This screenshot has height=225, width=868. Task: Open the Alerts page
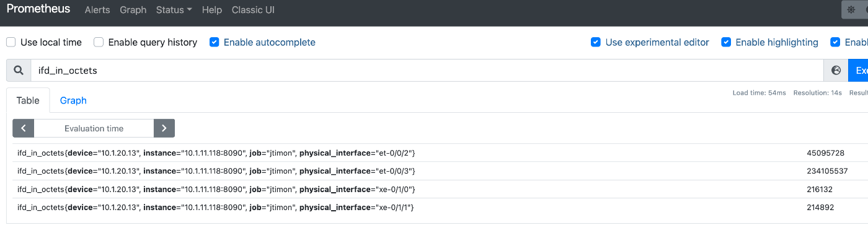(97, 10)
